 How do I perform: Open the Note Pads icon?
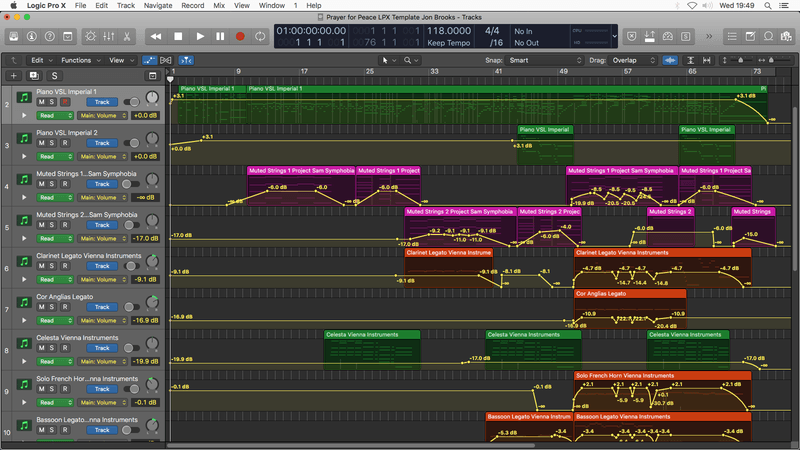pos(751,36)
